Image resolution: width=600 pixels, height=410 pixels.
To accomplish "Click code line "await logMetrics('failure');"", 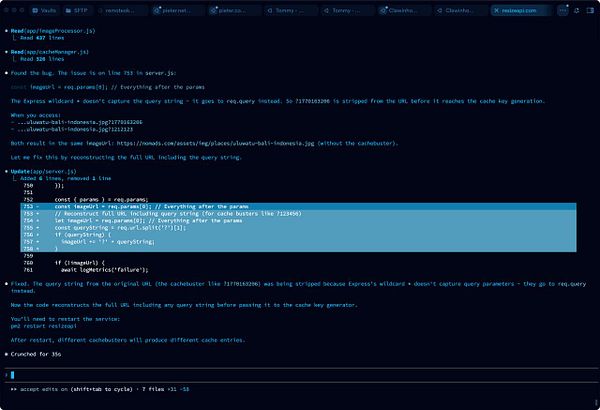I will click(104, 270).
